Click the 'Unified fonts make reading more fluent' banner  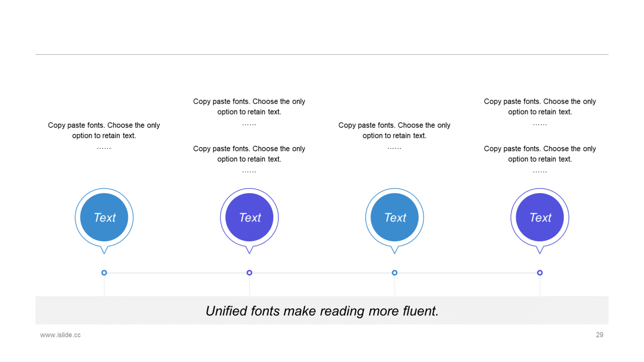[x=322, y=310]
